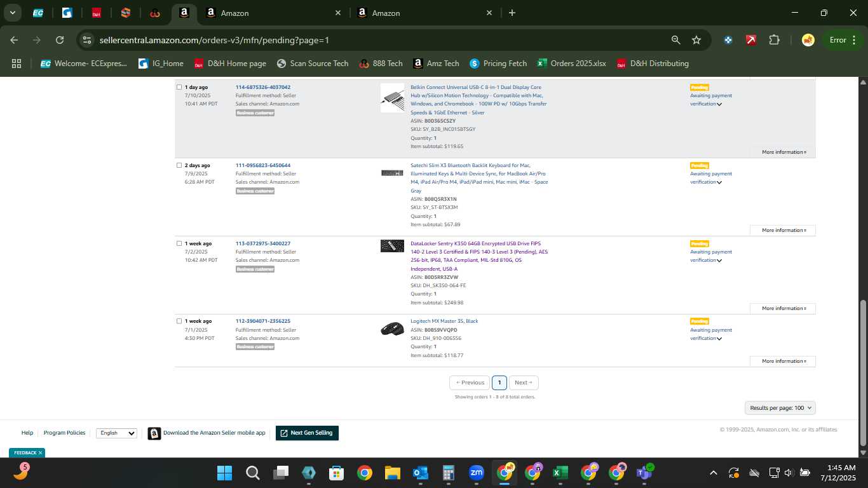Open Excel from the taskbar

[560, 473]
